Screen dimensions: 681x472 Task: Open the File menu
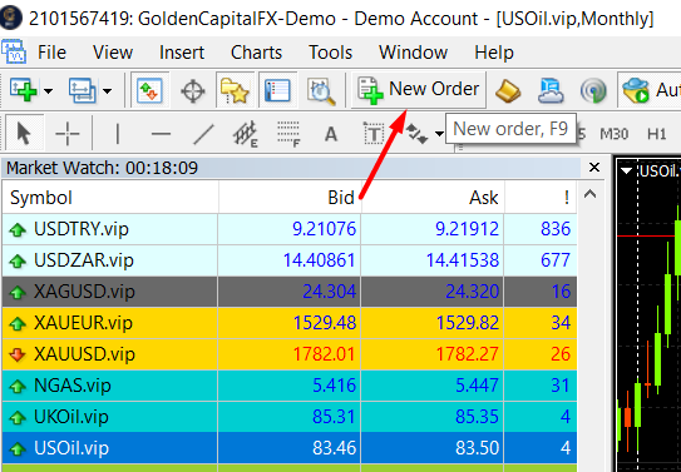click(52, 53)
